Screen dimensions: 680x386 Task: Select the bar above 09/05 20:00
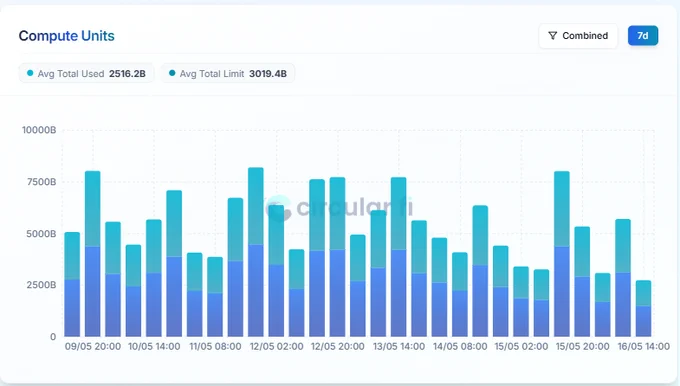(92, 254)
